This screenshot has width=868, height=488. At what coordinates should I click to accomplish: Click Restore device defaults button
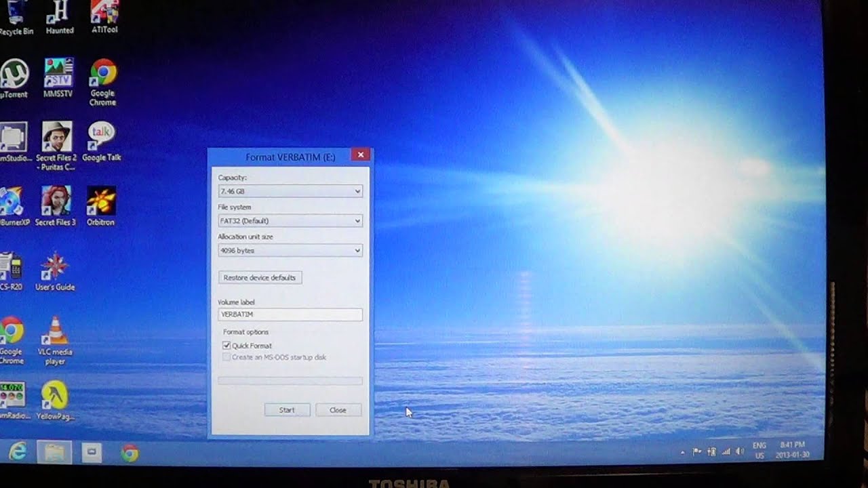260,278
